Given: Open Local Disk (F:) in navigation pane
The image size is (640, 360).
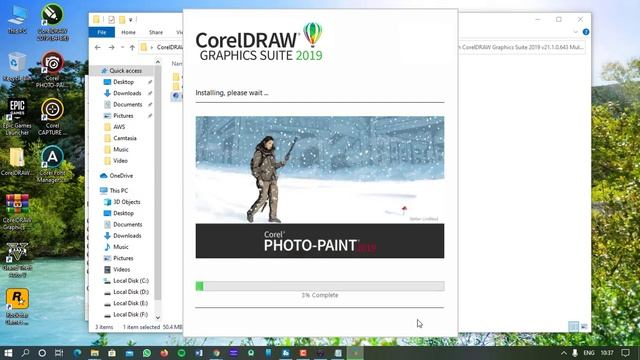Looking at the screenshot, I should click(131, 314).
